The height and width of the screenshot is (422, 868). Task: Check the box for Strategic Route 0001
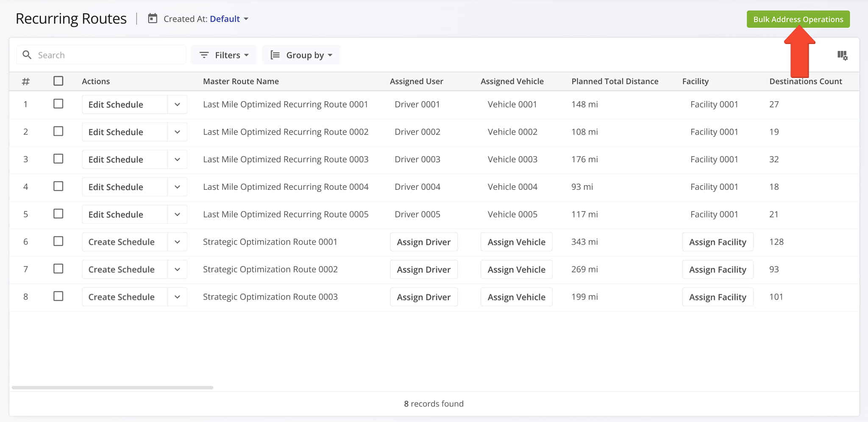[x=58, y=242]
